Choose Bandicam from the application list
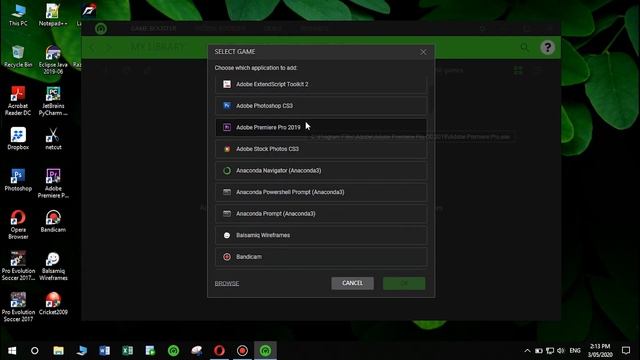 point(321,257)
